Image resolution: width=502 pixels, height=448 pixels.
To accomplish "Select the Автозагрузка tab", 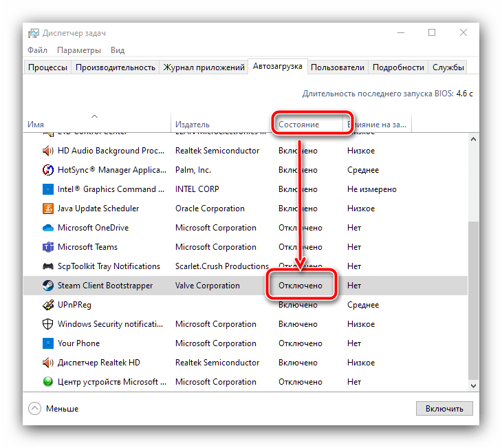I will (x=278, y=66).
